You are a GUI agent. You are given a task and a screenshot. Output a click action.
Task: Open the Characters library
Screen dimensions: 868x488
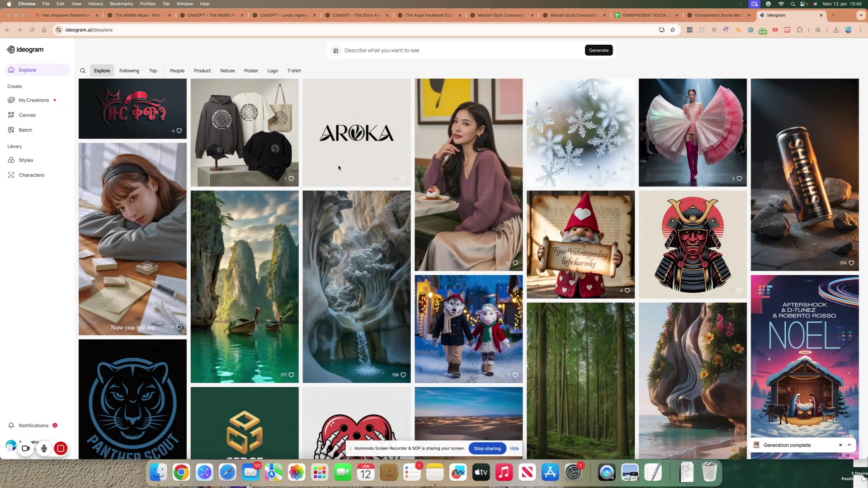pos(31,175)
